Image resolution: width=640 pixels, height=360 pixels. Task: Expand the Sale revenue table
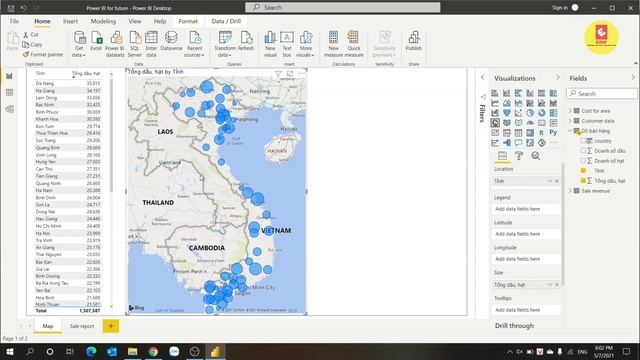(x=570, y=191)
